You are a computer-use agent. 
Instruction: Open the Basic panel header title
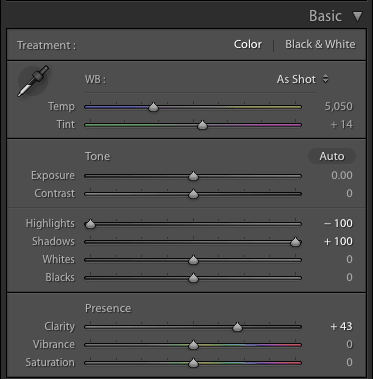[325, 16]
